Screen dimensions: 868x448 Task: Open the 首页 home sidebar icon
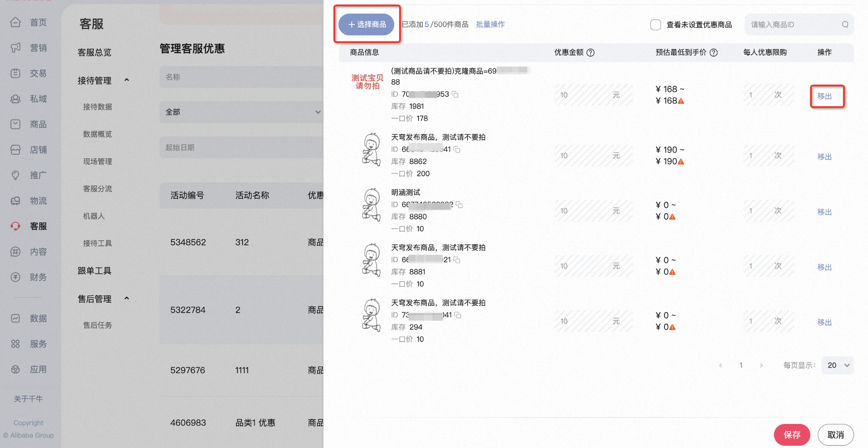pyautogui.click(x=15, y=22)
